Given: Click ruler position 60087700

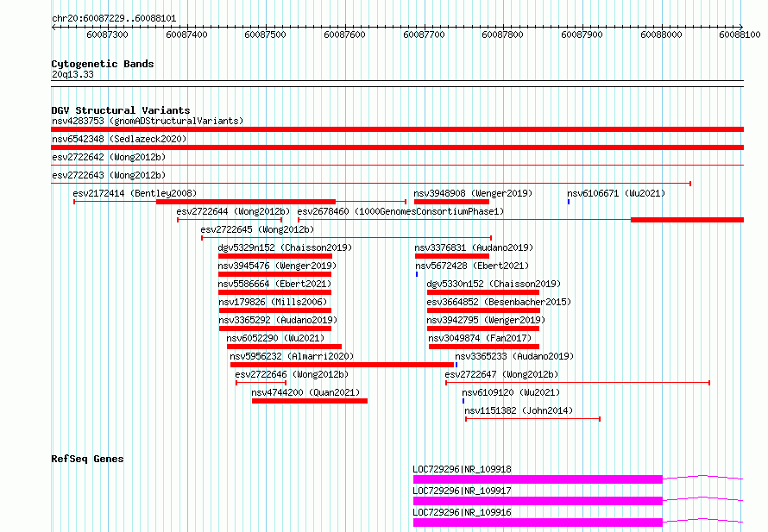Looking at the screenshot, I should click(424, 34).
